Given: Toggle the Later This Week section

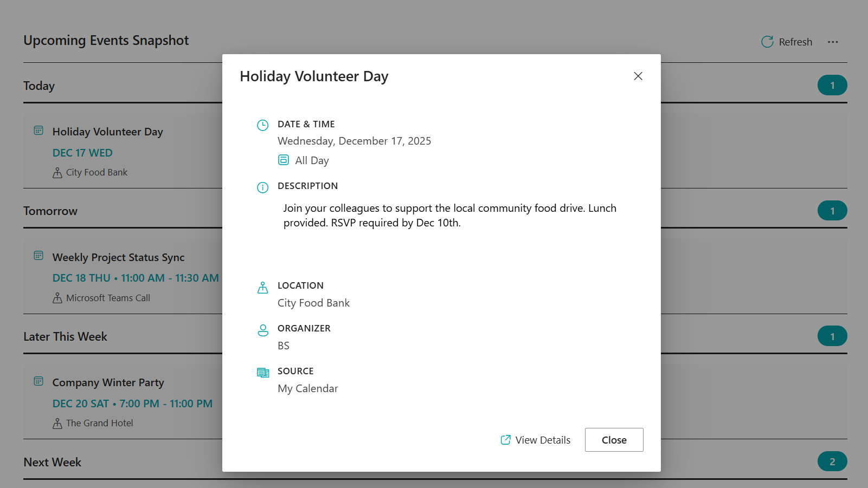Looking at the screenshot, I should coord(66,337).
